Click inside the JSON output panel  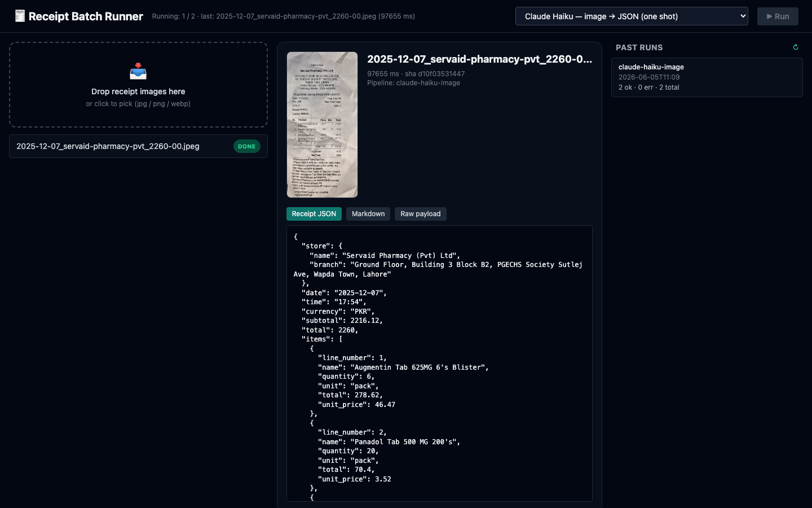tap(439, 364)
